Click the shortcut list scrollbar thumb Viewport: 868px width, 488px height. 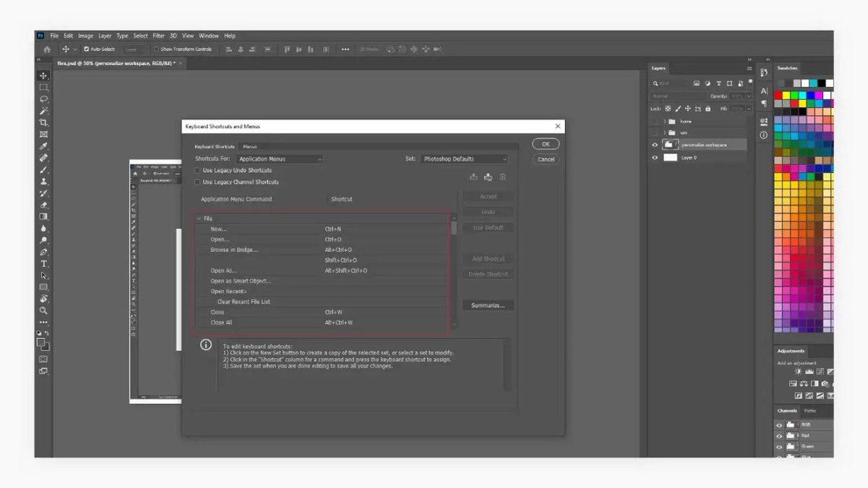[454, 227]
